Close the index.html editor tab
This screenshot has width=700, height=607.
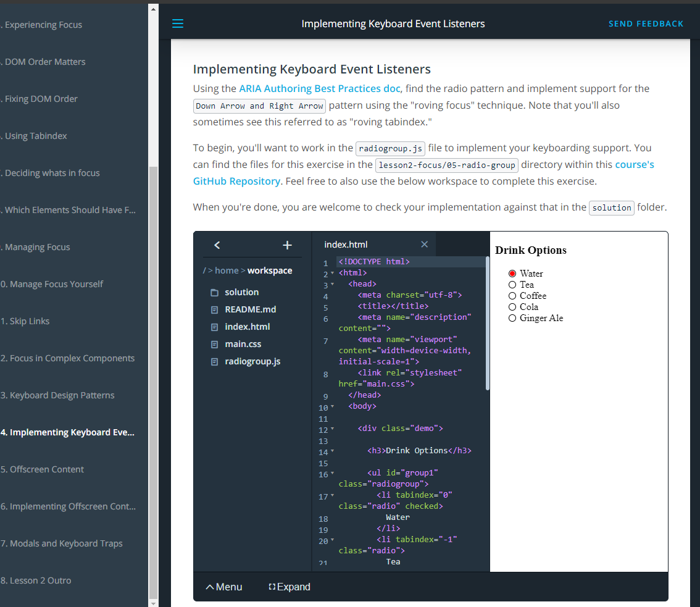pyautogui.click(x=424, y=244)
